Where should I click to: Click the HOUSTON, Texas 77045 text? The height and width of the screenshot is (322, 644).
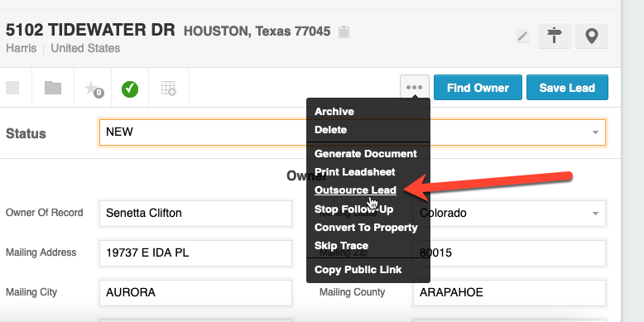(x=257, y=31)
